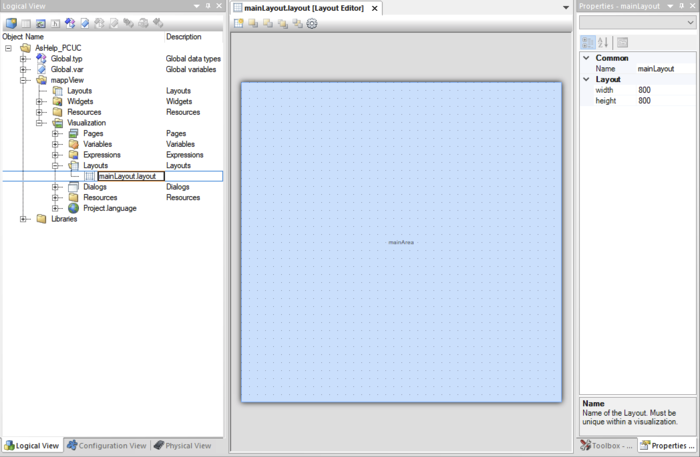
Task: Select the Pages tree item
Action: (93, 133)
